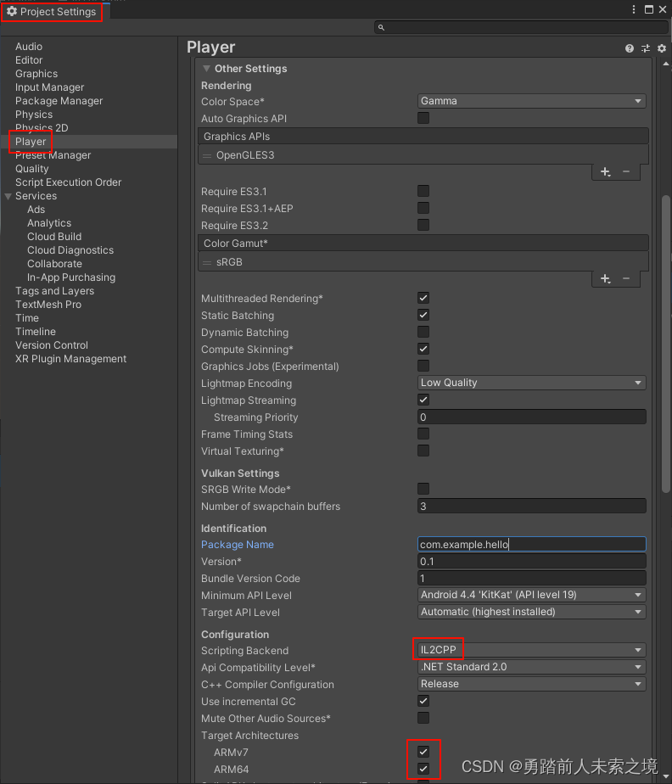
Task: Open the Player settings gear menu
Action: 661,48
